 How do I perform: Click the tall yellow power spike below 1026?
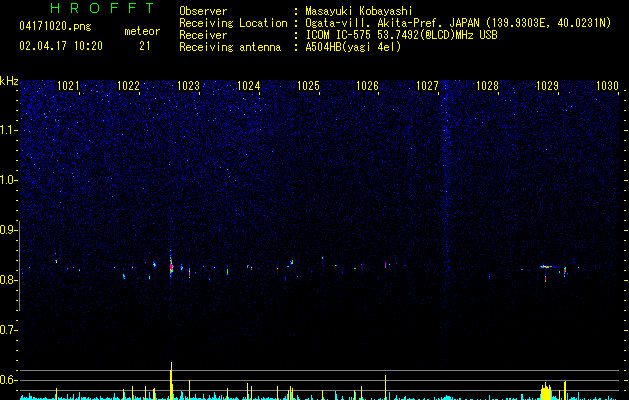click(386, 387)
